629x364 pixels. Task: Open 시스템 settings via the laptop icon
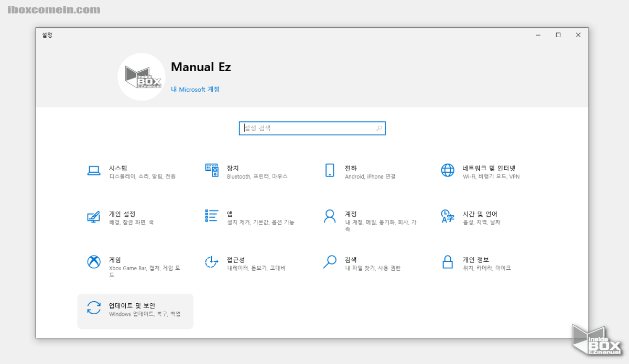[93, 170]
